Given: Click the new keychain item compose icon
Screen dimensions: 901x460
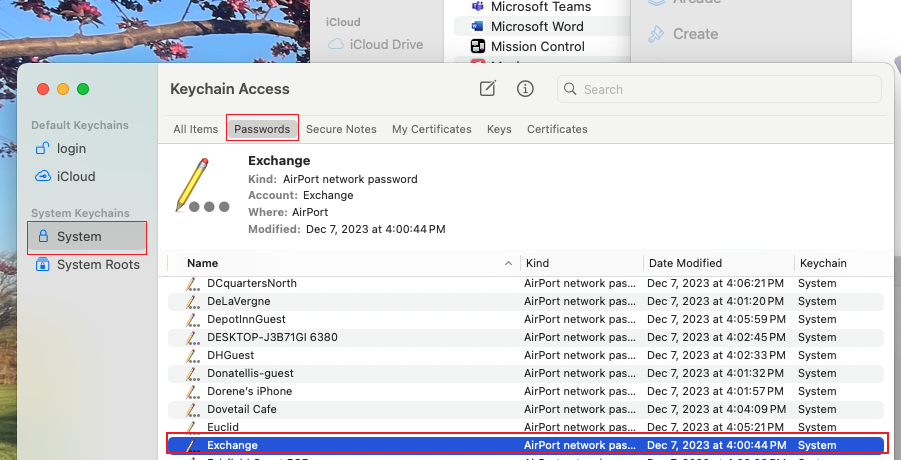Looking at the screenshot, I should tap(488, 89).
